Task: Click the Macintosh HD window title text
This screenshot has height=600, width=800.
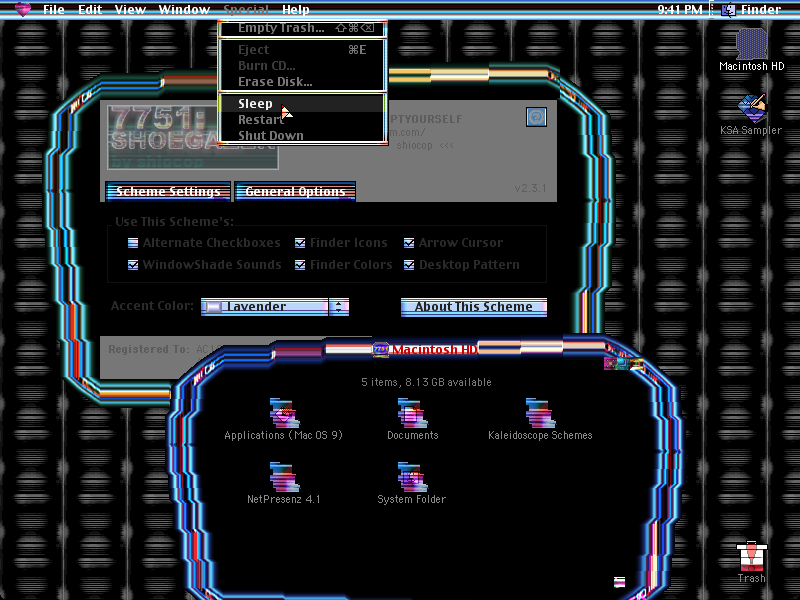Action: coord(434,349)
